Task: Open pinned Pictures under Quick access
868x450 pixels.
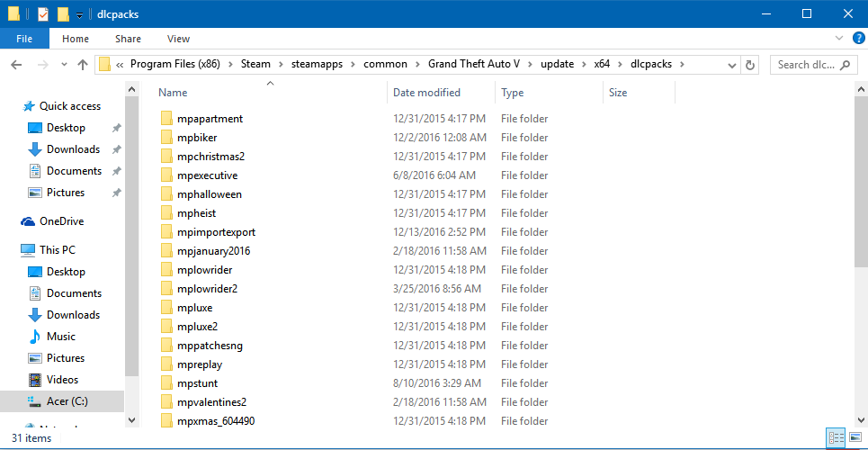Action: point(66,193)
